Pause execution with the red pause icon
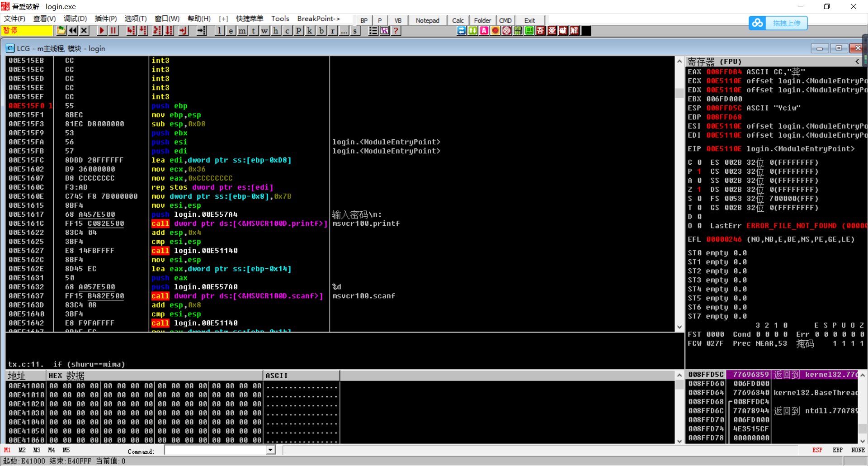 (113, 31)
